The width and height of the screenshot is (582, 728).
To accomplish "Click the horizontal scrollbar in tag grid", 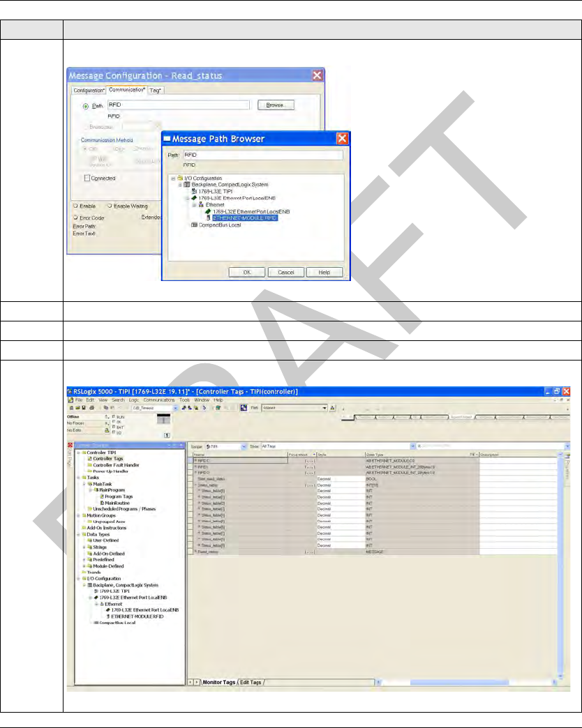I will [466, 682].
